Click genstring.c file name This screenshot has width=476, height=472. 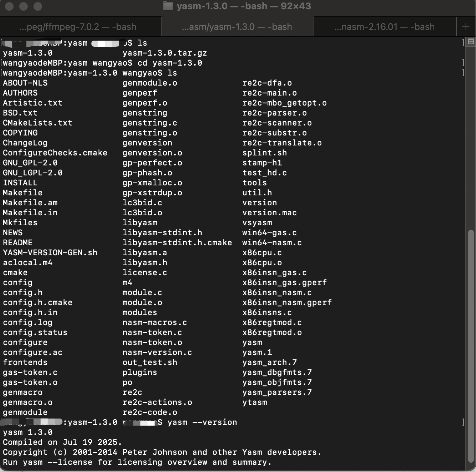click(x=150, y=123)
